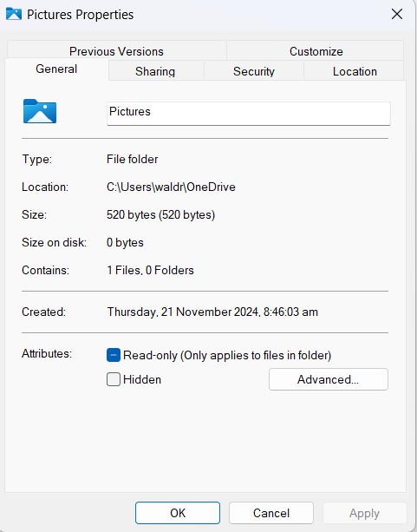417x532 pixels.
Task: Click the large blue Pictures folder icon
Action: tap(40, 111)
